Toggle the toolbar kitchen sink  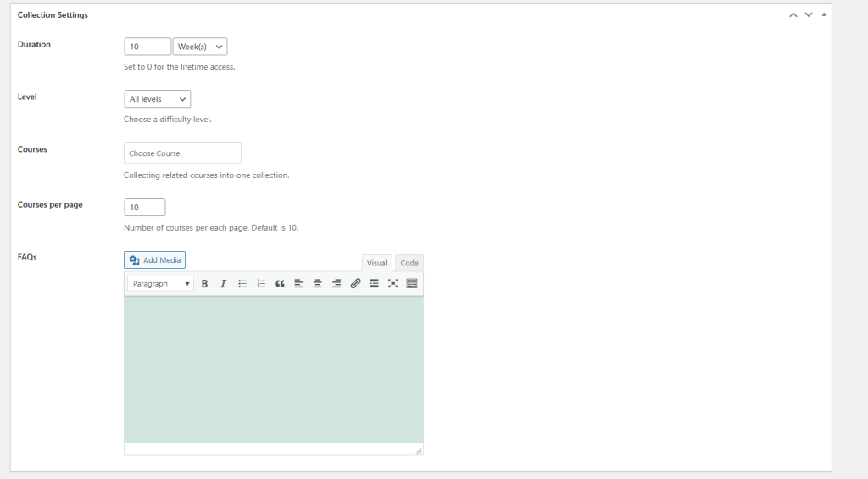point(412,283)
